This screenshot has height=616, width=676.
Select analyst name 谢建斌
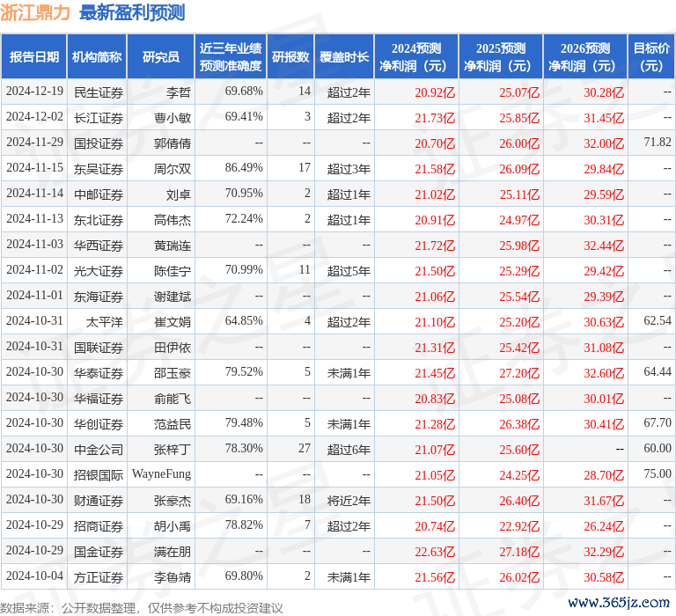[x=173, y=297]
